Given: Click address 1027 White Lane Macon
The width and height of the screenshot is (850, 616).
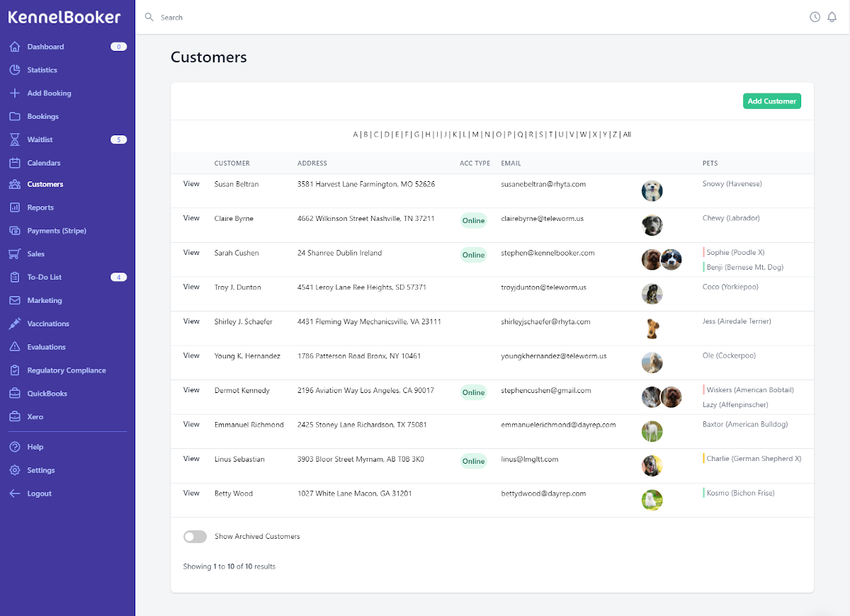Looking at the screenshot, I should tap(354, 494).
